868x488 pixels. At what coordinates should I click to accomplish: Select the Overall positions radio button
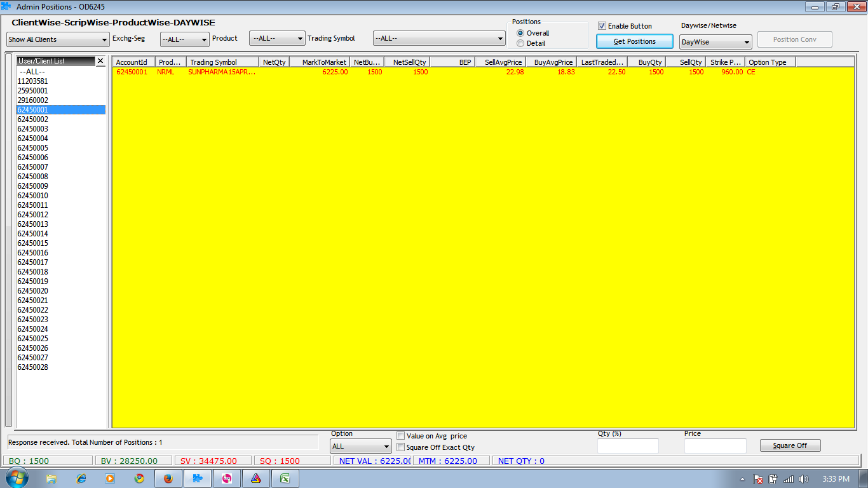point(520,33)
